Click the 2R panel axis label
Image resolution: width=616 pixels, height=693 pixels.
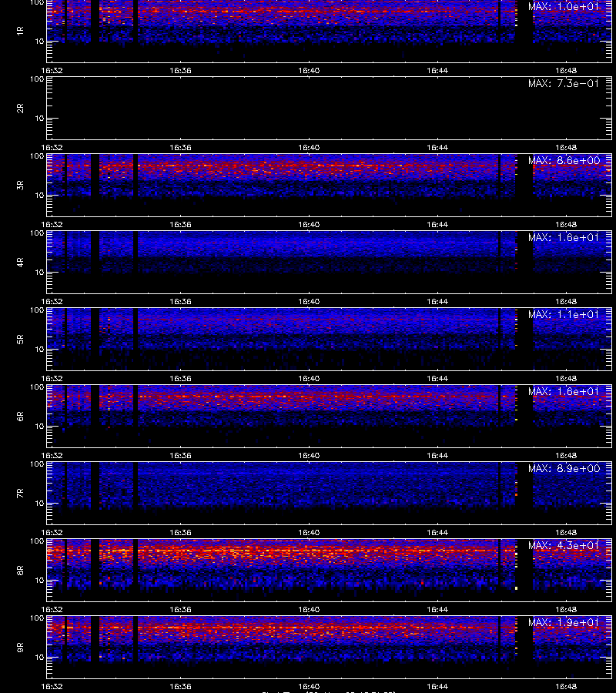(x=20, y=109)
